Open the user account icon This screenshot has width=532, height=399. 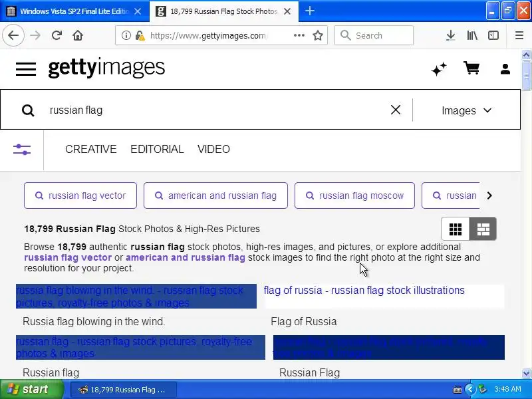[x=505, y=69]
